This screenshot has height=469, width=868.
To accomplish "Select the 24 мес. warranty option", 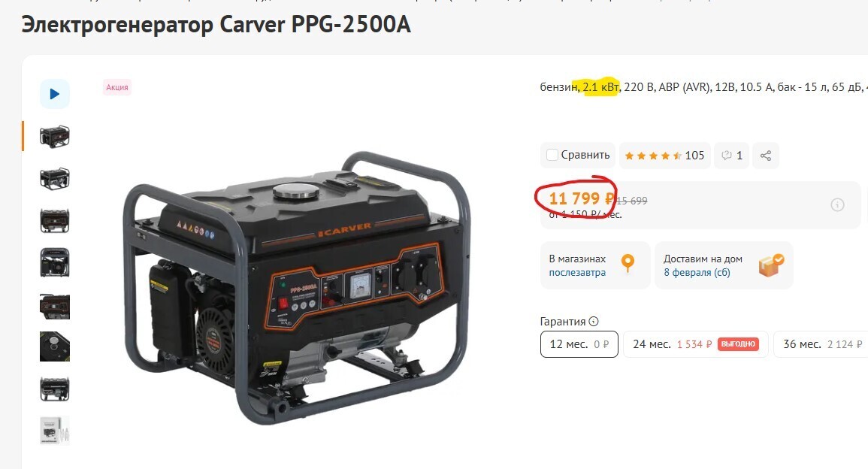I will [696, 344].
